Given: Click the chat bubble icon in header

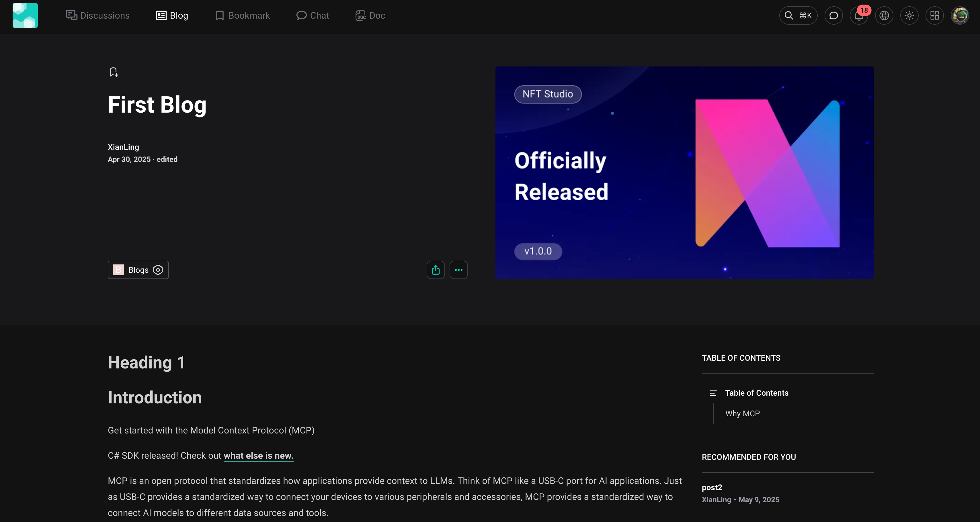Looking at the screenshot, I should tap(833, 15).
